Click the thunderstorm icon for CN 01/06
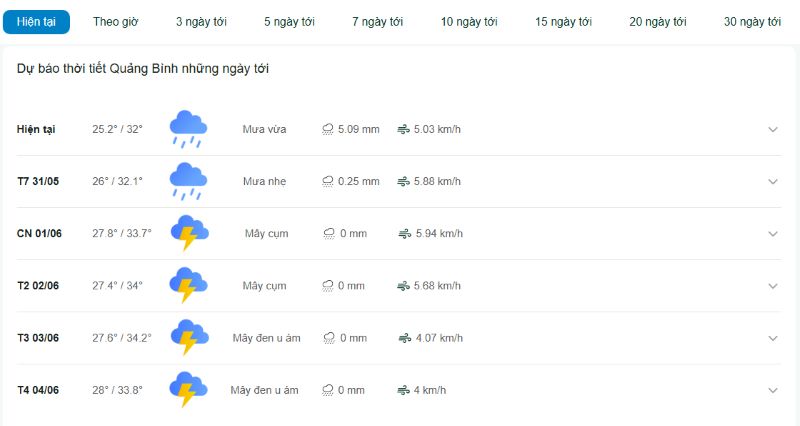This screenshot has width=800, height=426. (189, 233)
